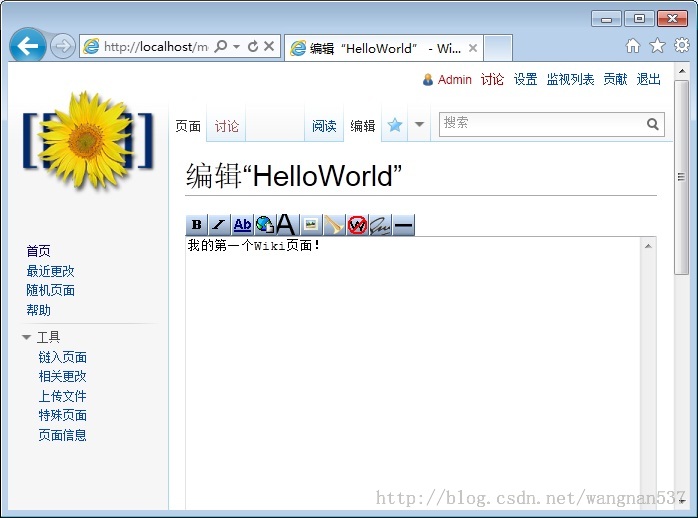Viewport: 698px width, 518px height.
Task: Click browser page vertical scrollbar thumb
Action: (x=681, y=177)
